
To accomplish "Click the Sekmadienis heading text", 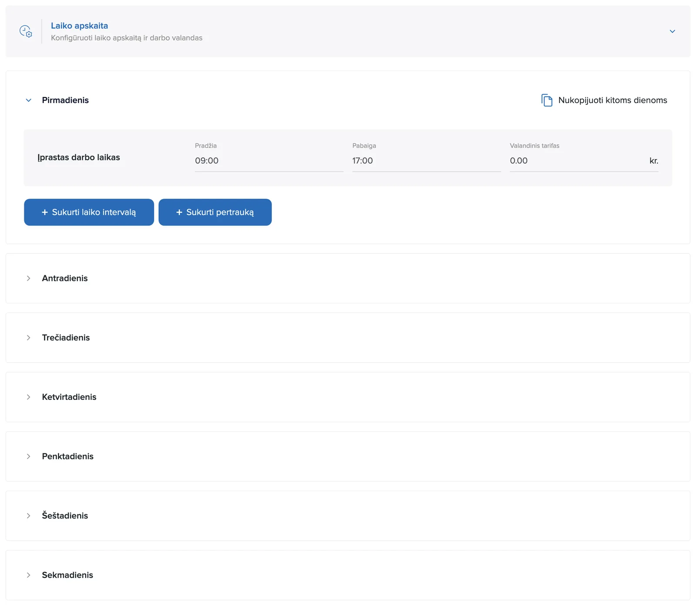I will [x=67, y=575].
